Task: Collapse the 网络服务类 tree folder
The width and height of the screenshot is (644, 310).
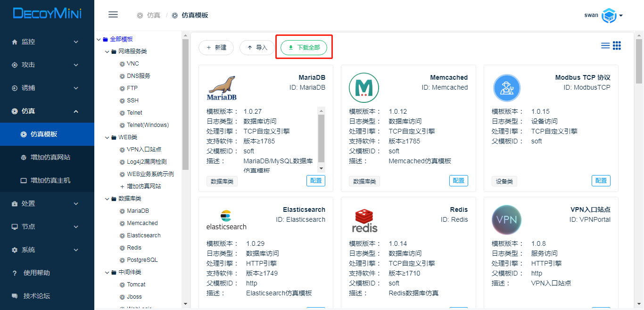Action: pos(107,51)
